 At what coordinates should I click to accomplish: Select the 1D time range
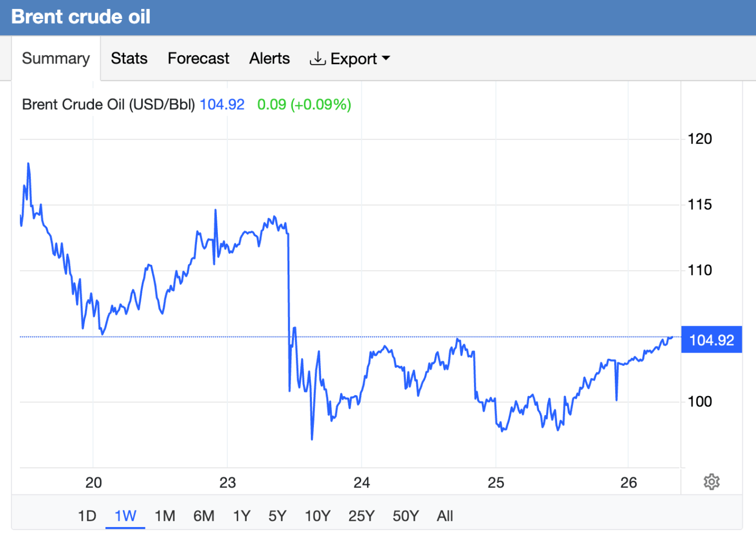click(x=87, y=516)
